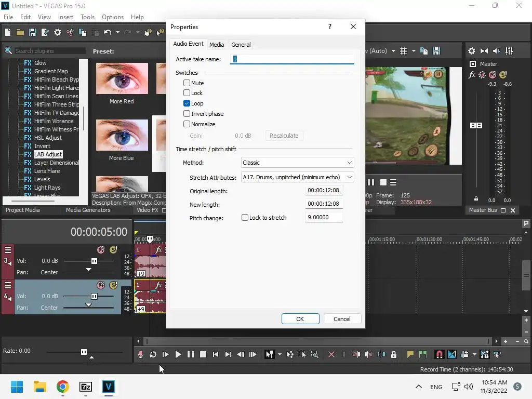This screenshot has width=532, height=399.
Task: Tick the Invert phase checkbox
Action: point(187,113)
